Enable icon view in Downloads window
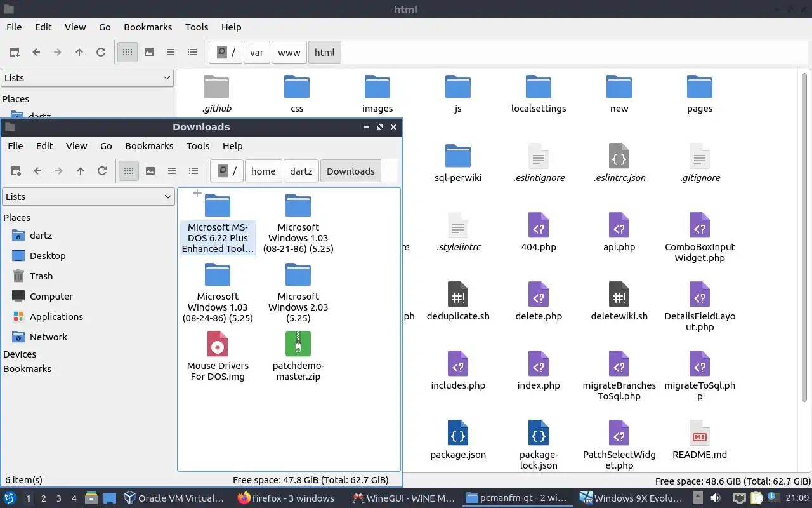This screenshot has width=812, height=508. [x=129, y=171]
